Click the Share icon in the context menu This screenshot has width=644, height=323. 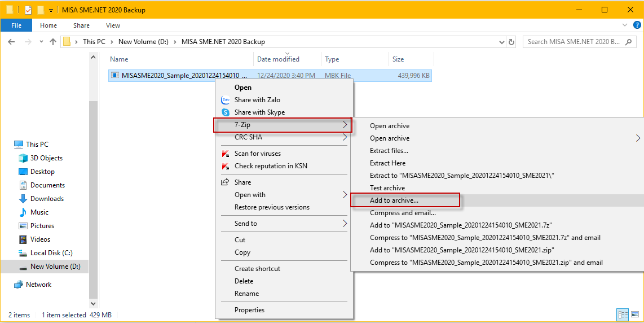point(226,182)
